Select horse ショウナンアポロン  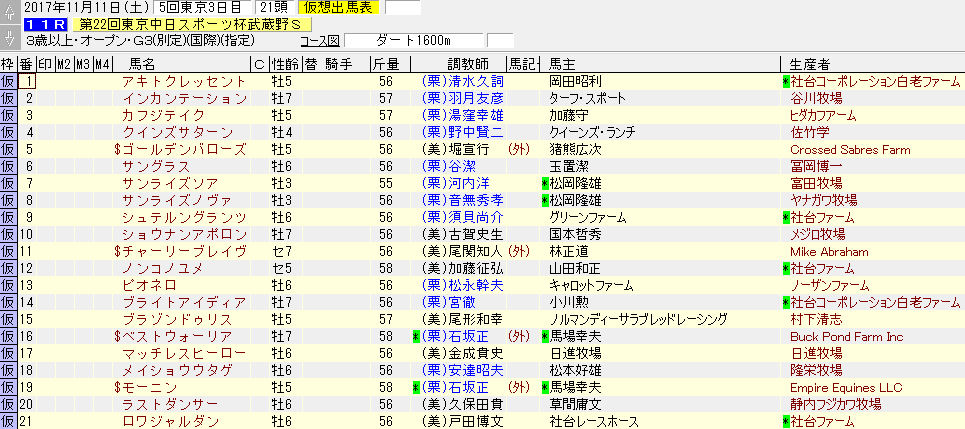pos(185,235)
